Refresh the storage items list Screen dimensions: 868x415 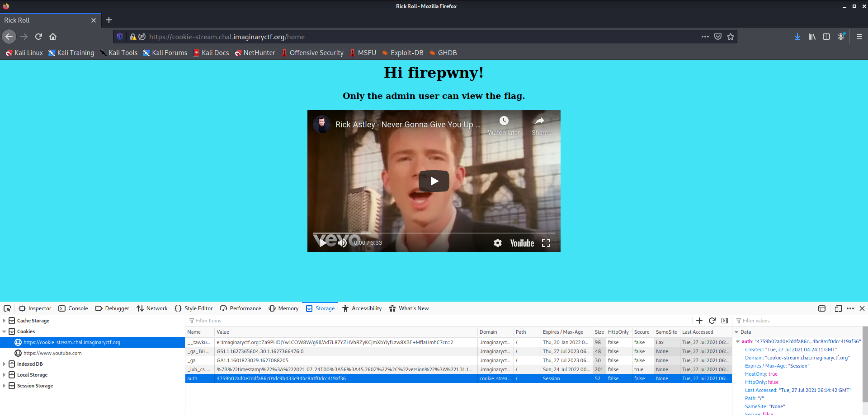(x=712, y=321)
